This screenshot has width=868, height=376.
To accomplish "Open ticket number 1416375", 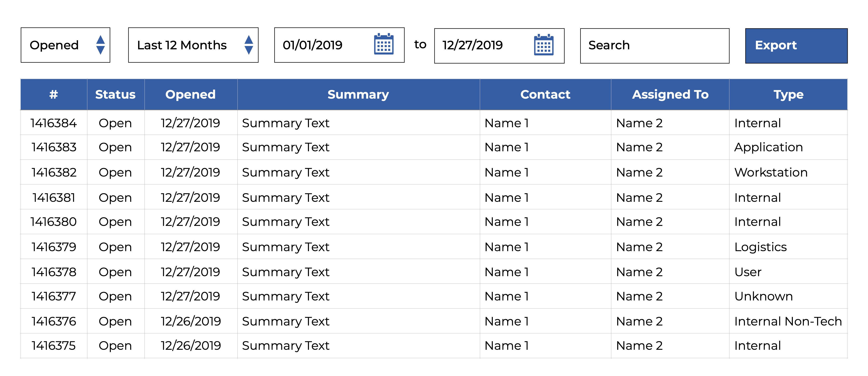I will pos(54,346).
